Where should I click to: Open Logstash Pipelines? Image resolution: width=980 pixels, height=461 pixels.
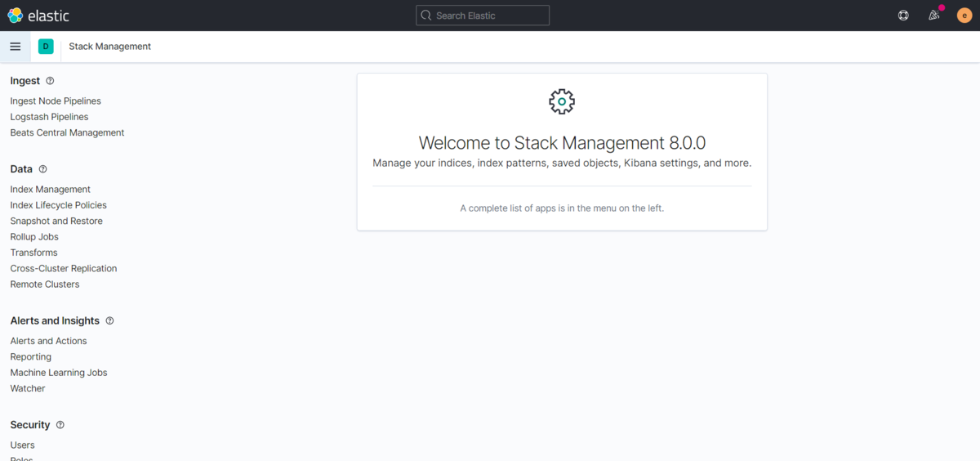point(49,117)
